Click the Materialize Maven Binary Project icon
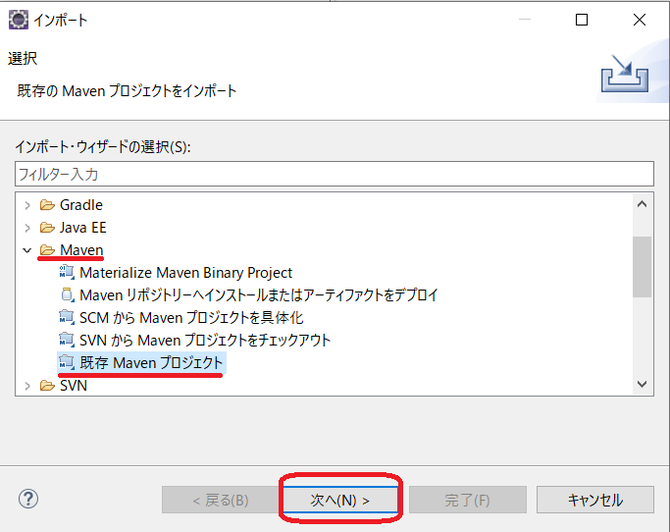 pyautogui.click(x=67, y=272)
